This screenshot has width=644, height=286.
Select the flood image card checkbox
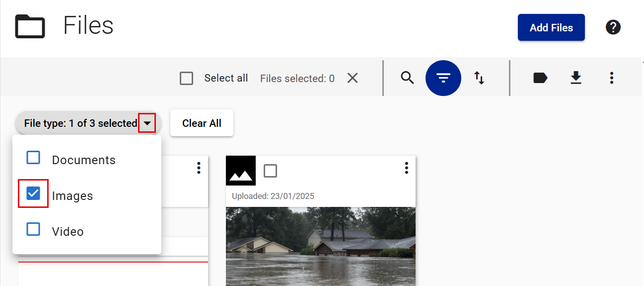(x=270, y=171)
